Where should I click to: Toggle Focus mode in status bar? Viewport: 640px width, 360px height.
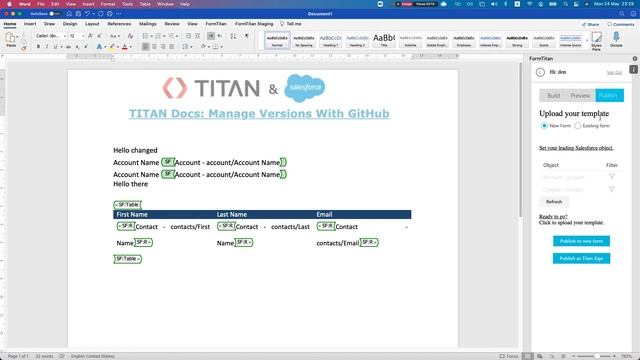[x=509, y=356]
